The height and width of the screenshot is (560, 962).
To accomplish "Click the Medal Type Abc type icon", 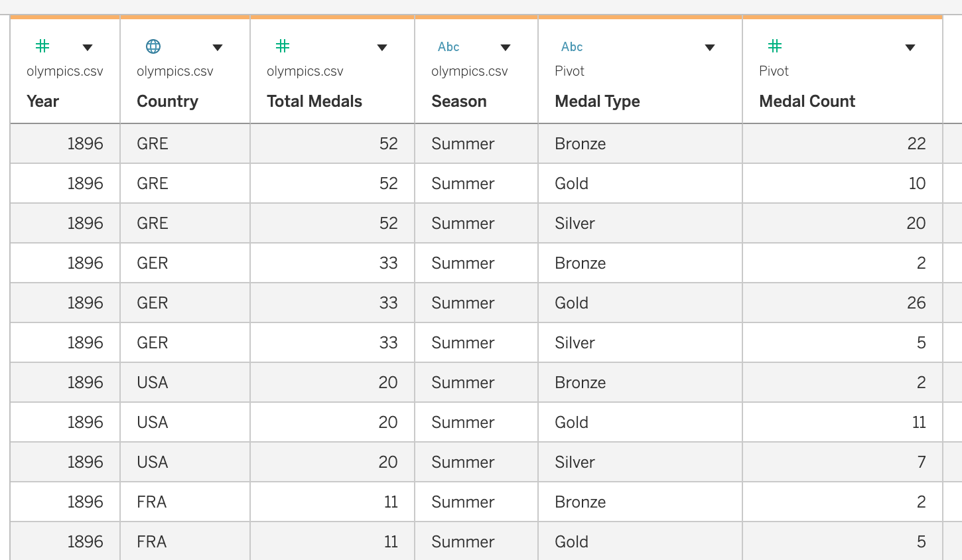I will click(572, 47).
